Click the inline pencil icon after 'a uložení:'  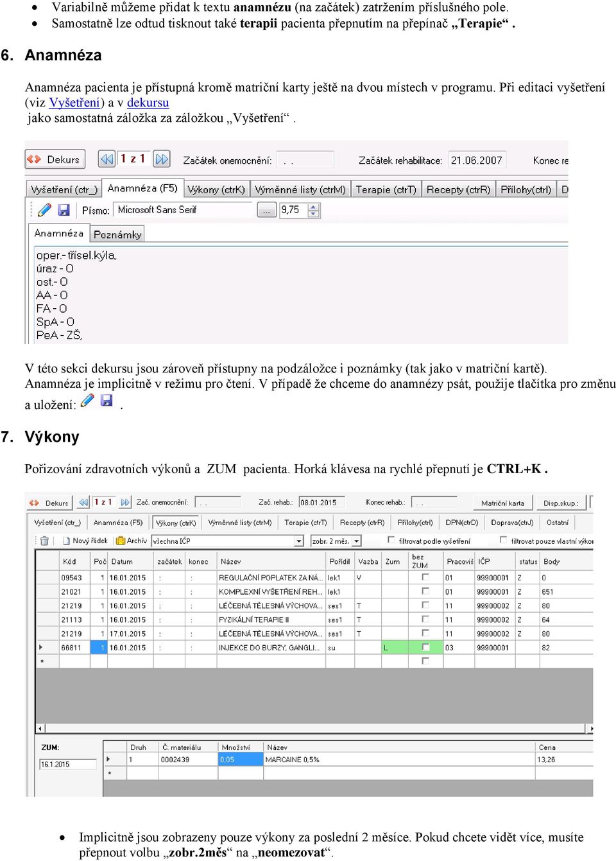87,401
